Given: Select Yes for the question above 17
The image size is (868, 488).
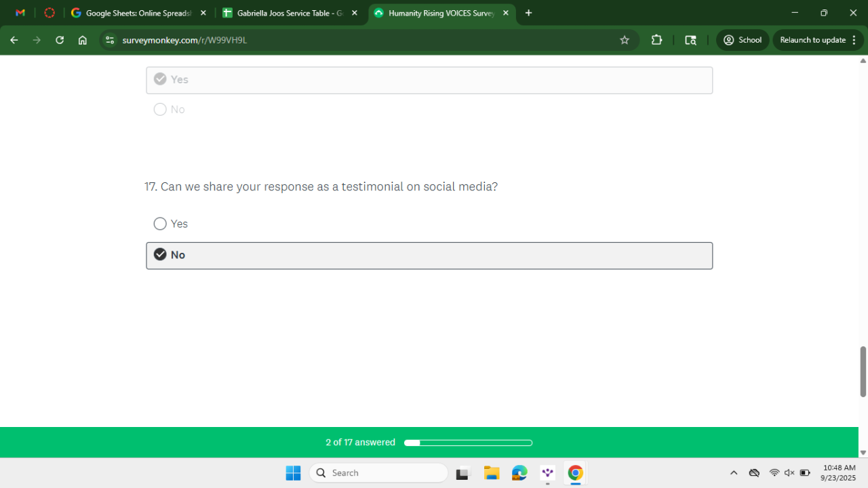Looking at the screenshot, I should [429, 80].
